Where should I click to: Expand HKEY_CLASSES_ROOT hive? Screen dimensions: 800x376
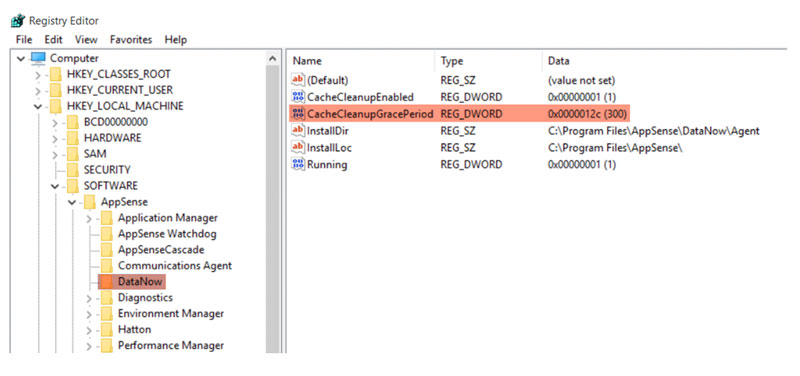coord(38,75)
